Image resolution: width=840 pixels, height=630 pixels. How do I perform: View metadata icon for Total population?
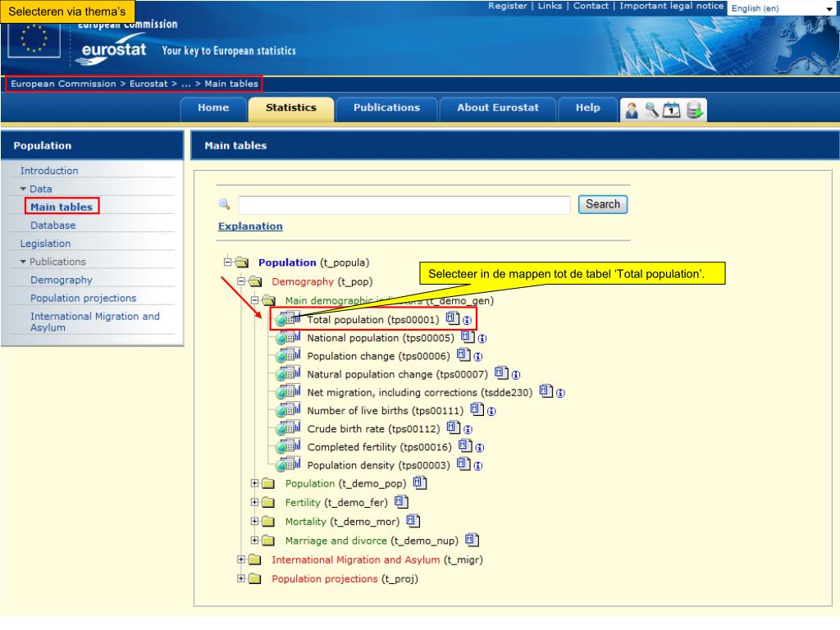tap(453, 318)
